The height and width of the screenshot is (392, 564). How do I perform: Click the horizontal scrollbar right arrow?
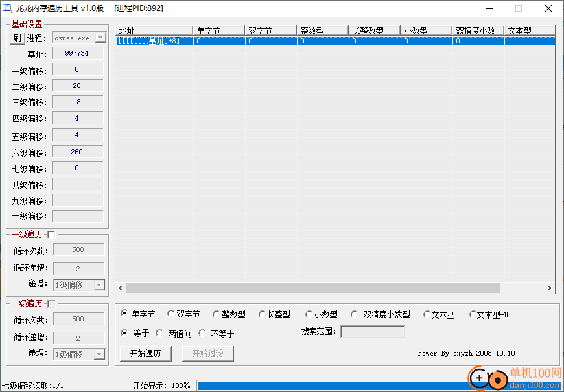(550, 288)
